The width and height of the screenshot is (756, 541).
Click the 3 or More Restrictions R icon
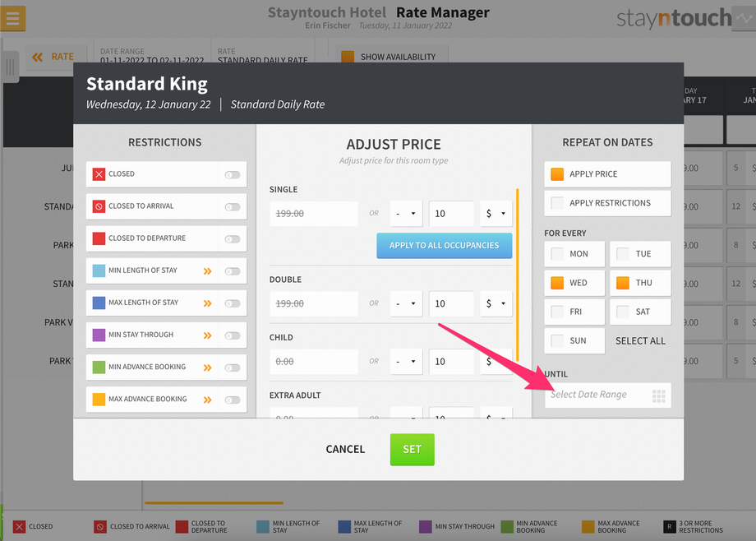pyautogui.click(x=669, y=526)
